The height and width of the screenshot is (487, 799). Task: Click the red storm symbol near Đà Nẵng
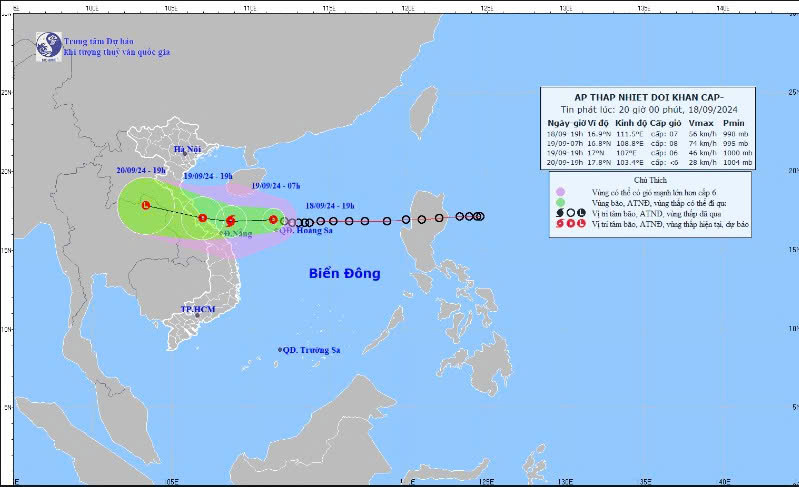[x=230, y=221]
